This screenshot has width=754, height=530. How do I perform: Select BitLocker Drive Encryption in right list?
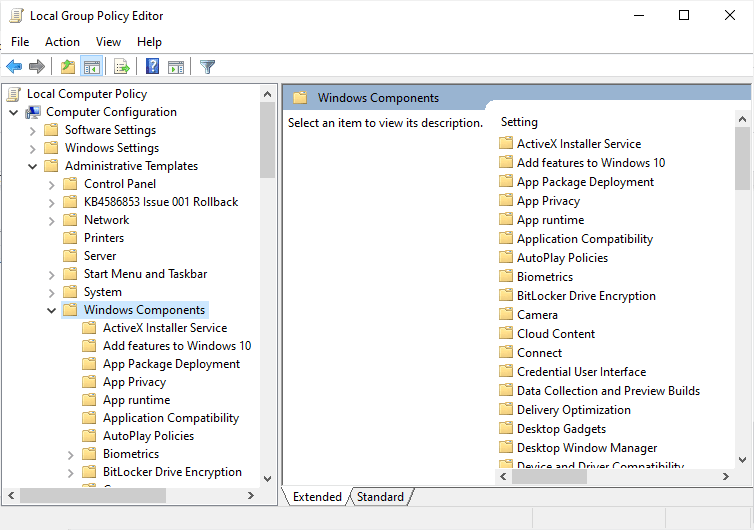pyautogui.click(x=586, y=296)
